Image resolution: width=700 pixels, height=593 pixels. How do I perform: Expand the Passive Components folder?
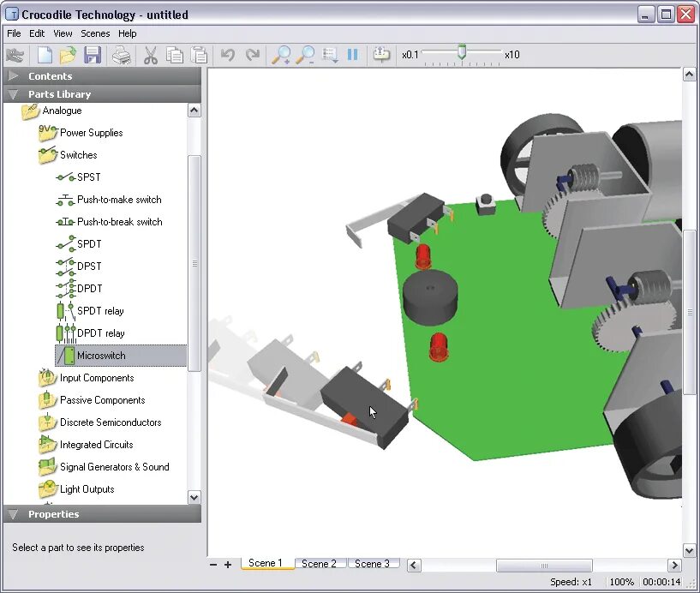pos(92,400)
